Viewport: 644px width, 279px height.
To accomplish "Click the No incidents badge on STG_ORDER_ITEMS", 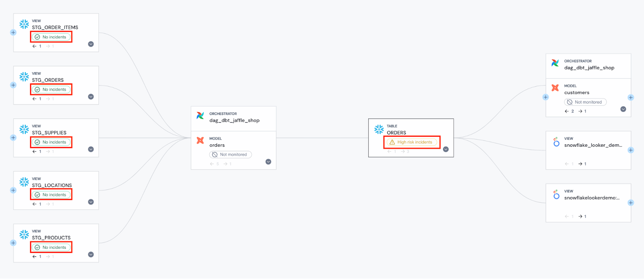I will (51, 37).
